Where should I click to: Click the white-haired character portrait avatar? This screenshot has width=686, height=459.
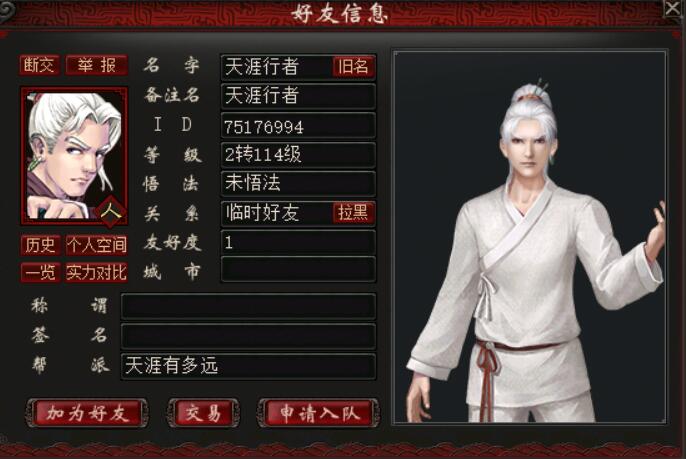[x=74, y=156]
